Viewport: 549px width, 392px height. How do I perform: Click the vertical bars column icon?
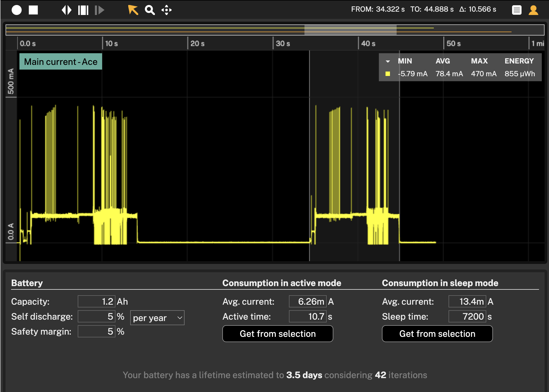83,10
